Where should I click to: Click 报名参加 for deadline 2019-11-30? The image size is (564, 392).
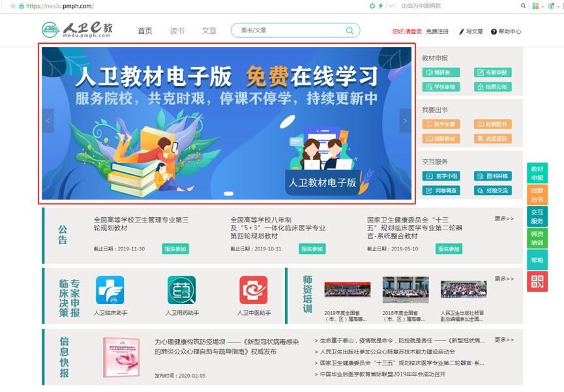175,249
